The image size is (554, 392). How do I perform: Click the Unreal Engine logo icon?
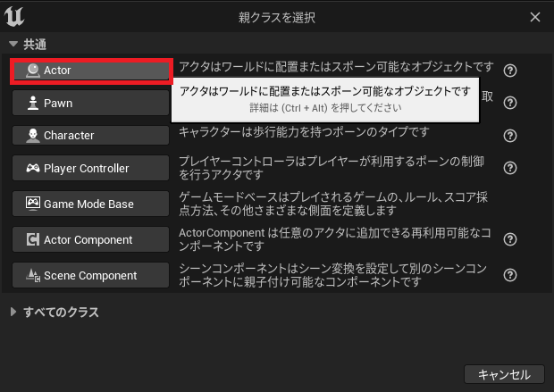click(x=14, y=17)
